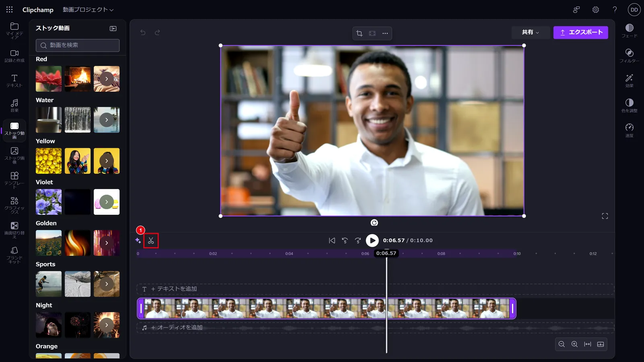Open the AI auto-compose sparkle tool
The image size is (644, 362).
138,241
